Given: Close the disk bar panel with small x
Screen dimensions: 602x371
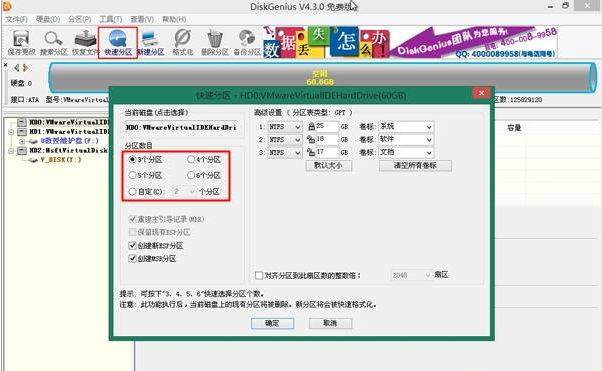Looking at the screenshot, I should [5, 65].
